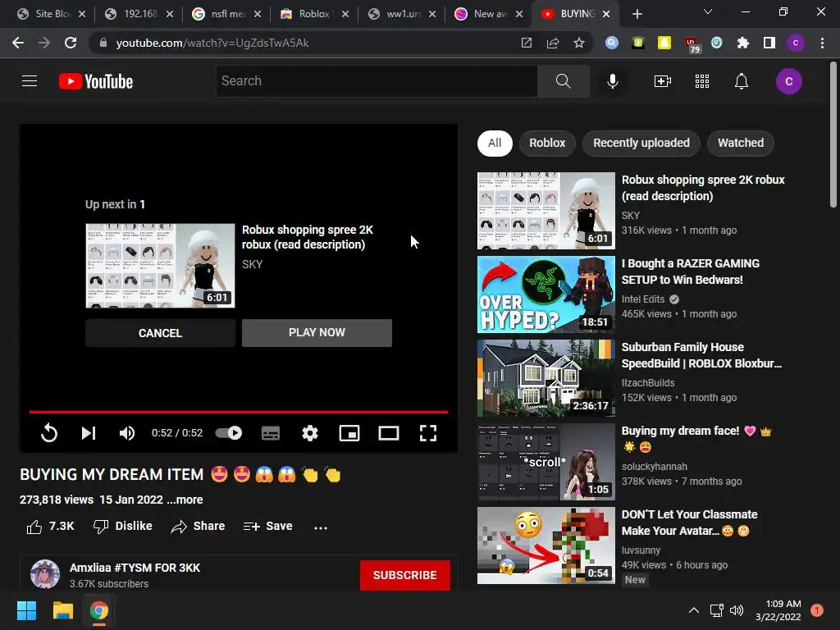
Task: Select the Recently uploaded chip
Action: pos(641,143)
